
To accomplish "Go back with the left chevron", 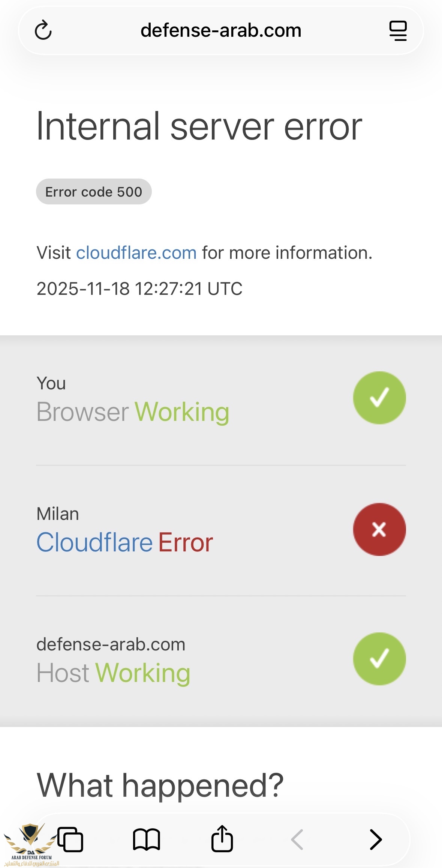I will [x=297, y=839].
